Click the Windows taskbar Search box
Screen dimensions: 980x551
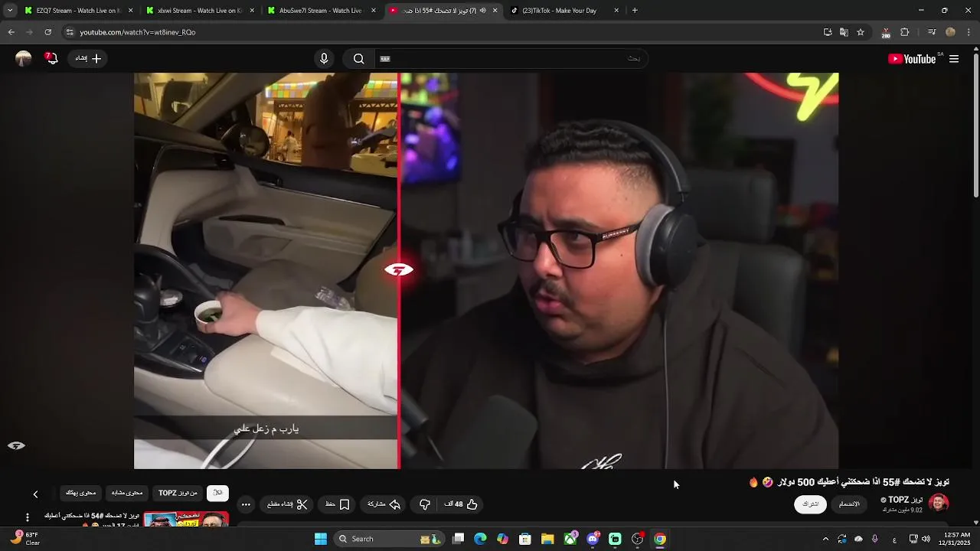(x=388, y=539)
